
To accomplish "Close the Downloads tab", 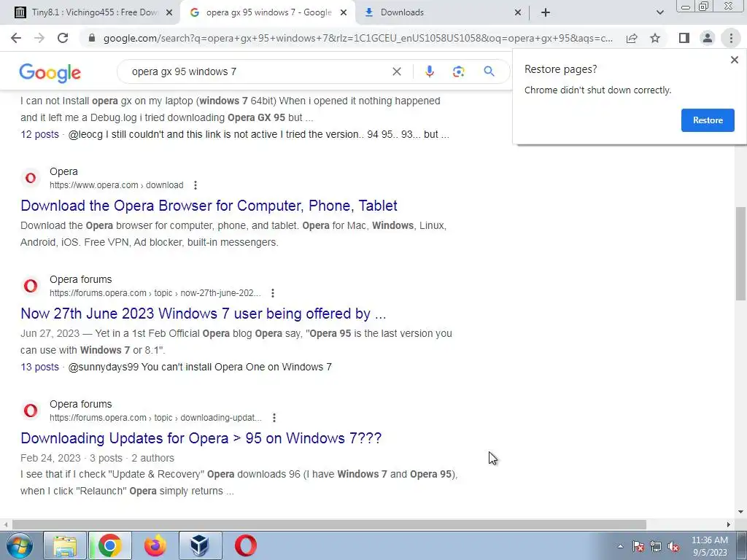I will pyautogui.click(x=518, y=13).
